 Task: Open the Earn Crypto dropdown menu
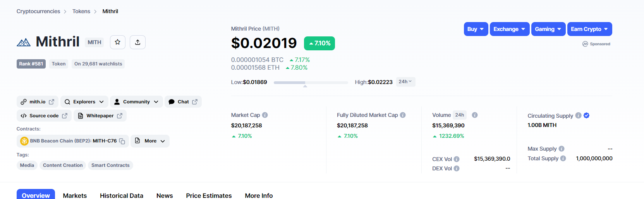[x=590, y=29]
